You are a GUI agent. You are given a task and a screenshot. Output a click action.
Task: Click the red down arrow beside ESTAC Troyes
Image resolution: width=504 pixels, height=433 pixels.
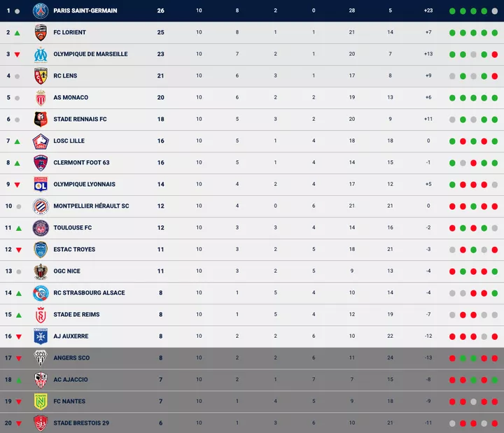17,250
